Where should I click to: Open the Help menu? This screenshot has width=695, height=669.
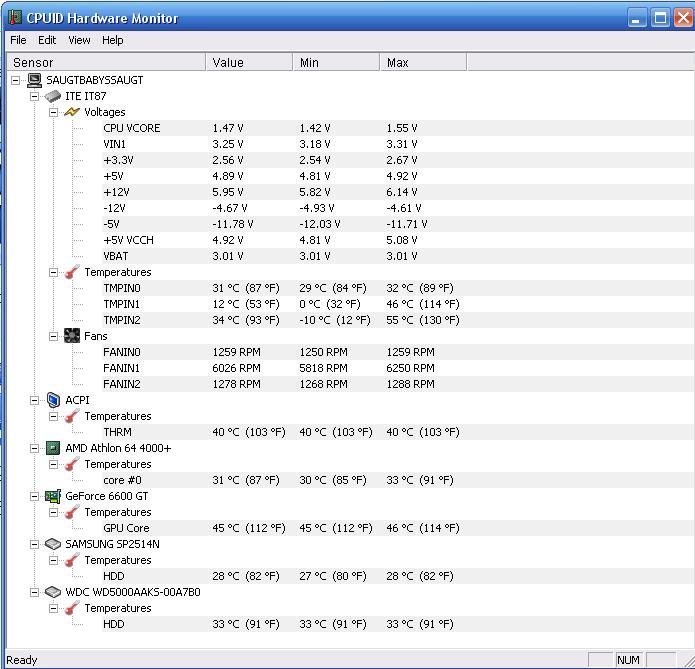[113, 40]
